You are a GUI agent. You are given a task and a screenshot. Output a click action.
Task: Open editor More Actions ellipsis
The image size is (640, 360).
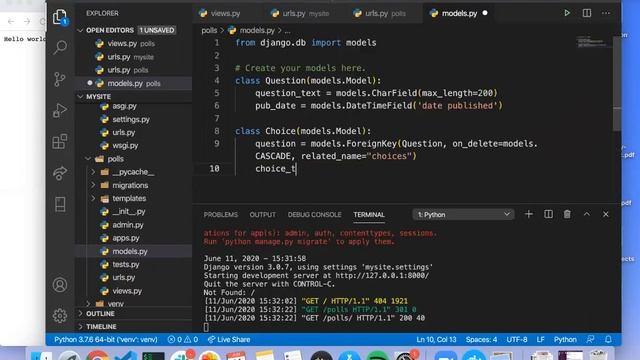point(606,13)
